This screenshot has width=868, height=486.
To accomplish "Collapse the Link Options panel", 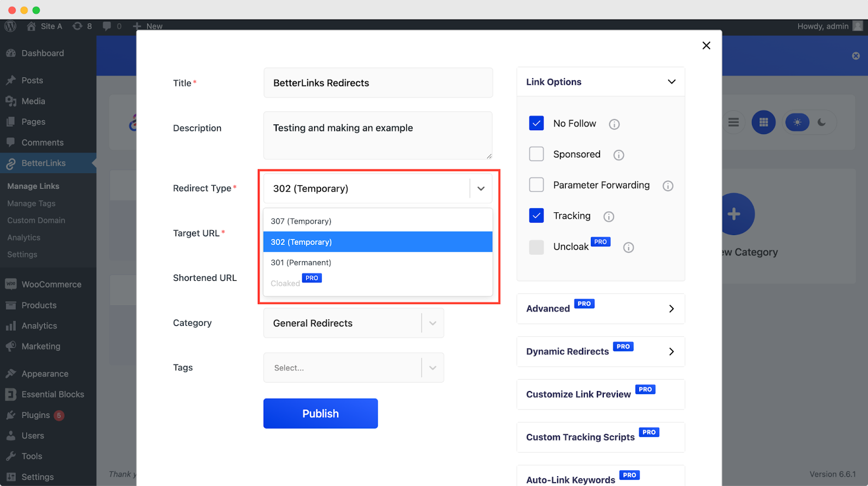I will tap(672, 82).
